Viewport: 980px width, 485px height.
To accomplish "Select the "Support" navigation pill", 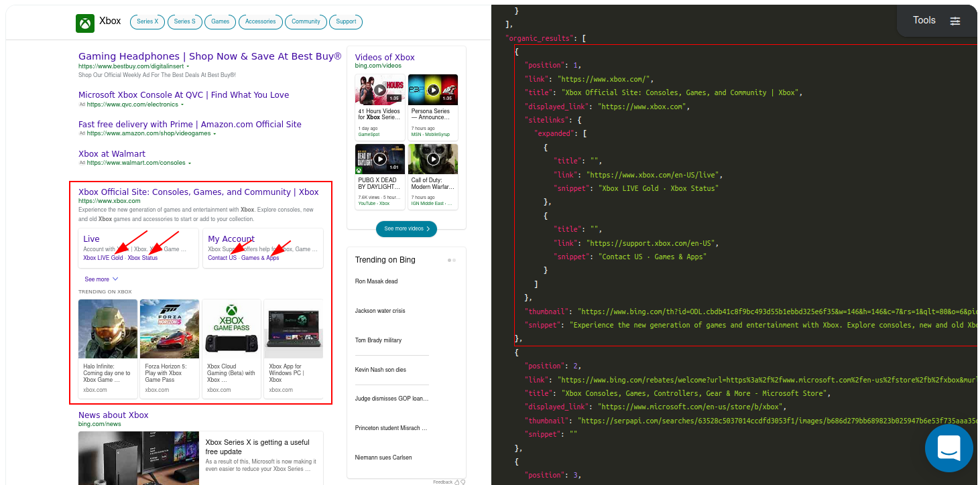I will (x=346, y=21).
